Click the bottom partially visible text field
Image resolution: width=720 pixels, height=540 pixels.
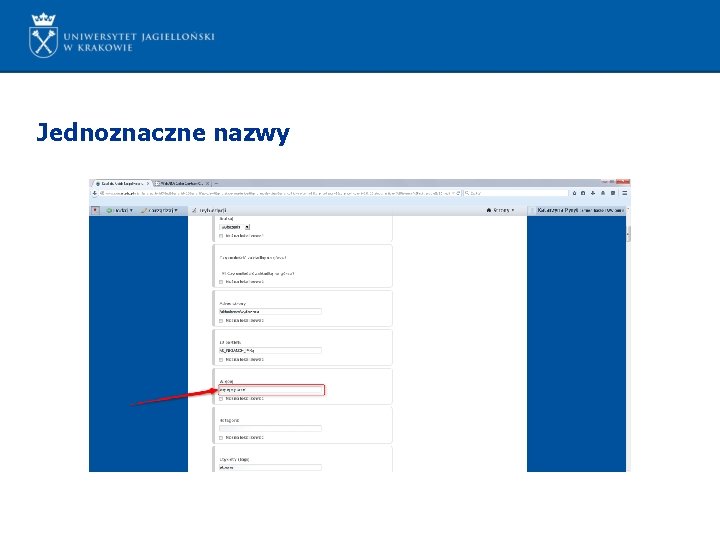pos(270,467)
